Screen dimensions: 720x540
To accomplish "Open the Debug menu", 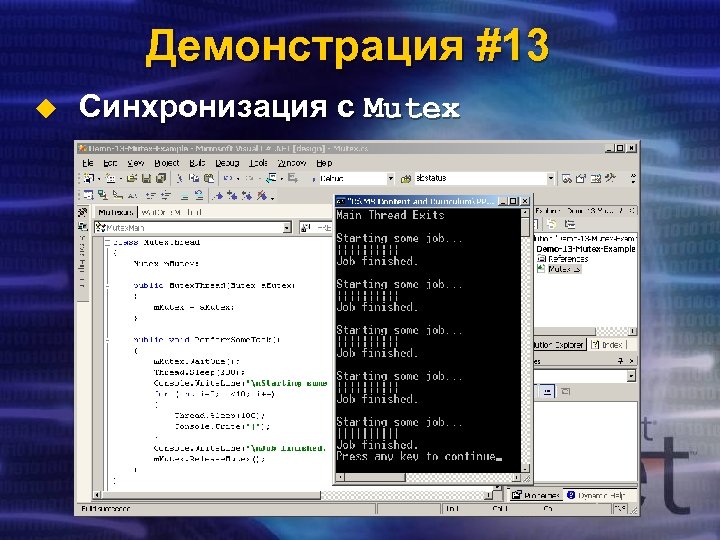I will 227,163.
